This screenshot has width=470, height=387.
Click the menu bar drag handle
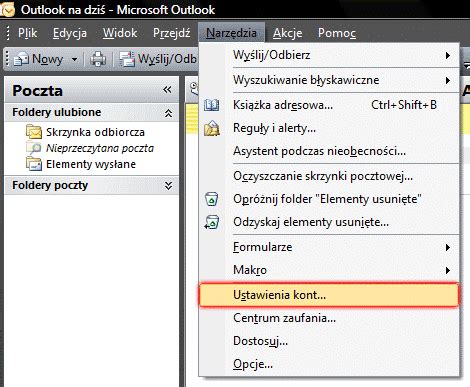[x=8, y=33]
